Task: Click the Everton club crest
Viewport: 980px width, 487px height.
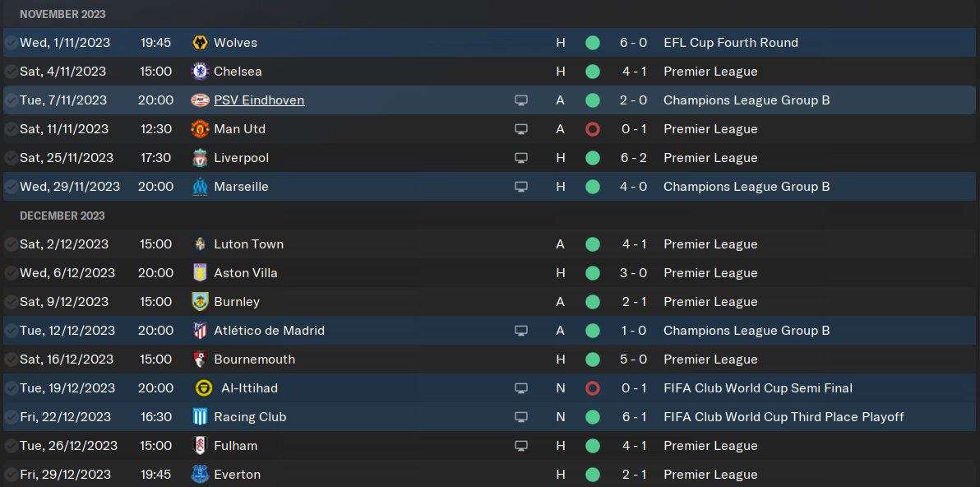Action: (199, 475)
